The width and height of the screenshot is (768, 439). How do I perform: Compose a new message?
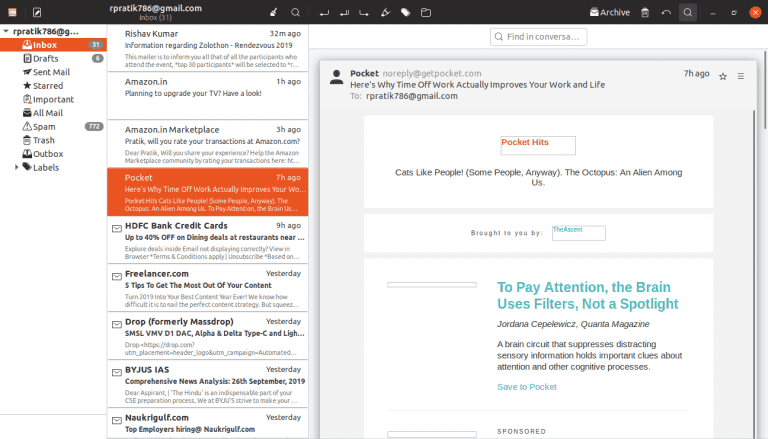coord(37,12)
